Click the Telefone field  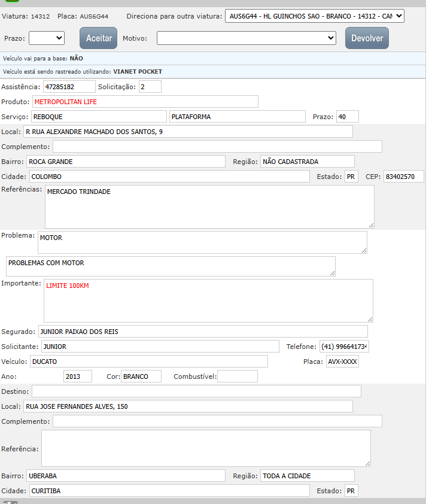[x=344, y=347]
